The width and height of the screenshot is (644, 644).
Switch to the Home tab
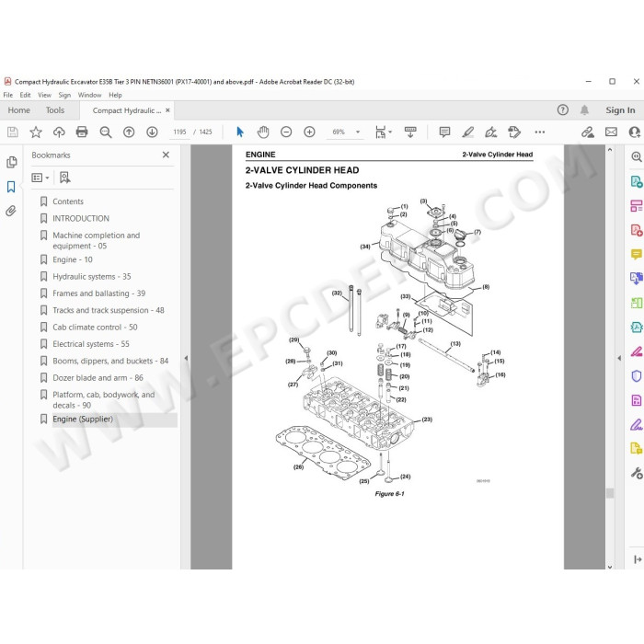[19, 110]
